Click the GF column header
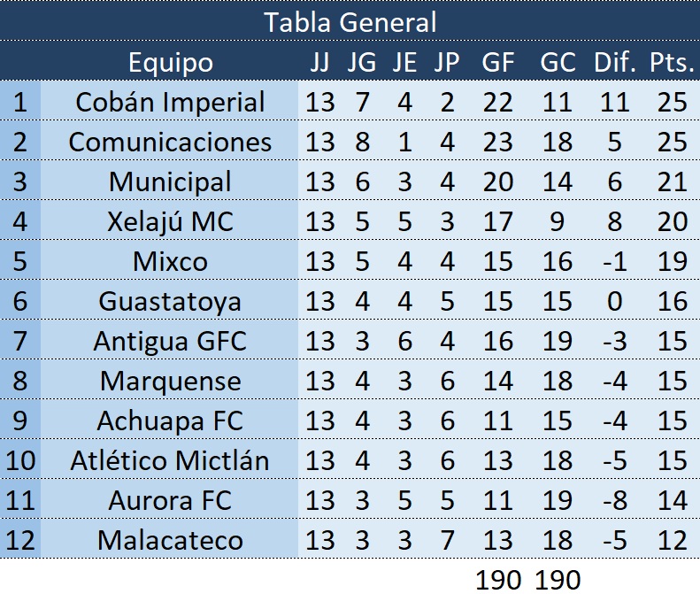The height and width of the screenshot is (594, 700). [497, 62]
